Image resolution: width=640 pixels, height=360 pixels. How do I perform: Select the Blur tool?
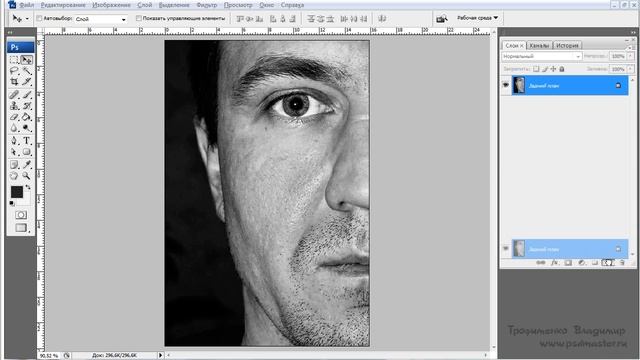(14, 128)
